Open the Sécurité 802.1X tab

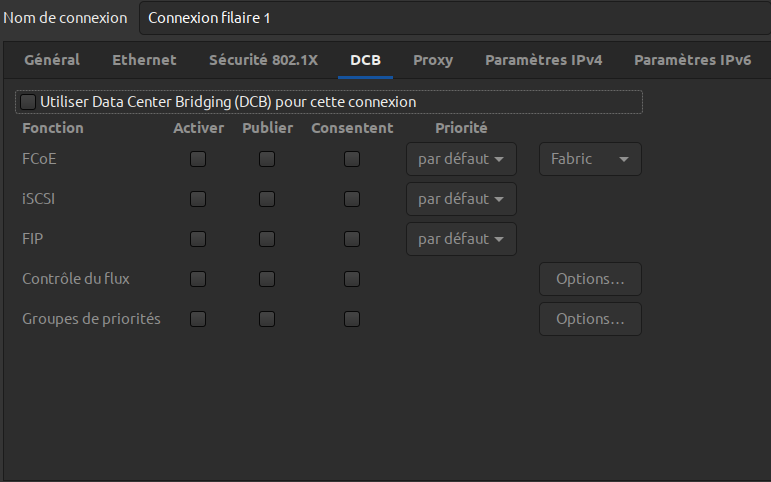pos(263,60)
